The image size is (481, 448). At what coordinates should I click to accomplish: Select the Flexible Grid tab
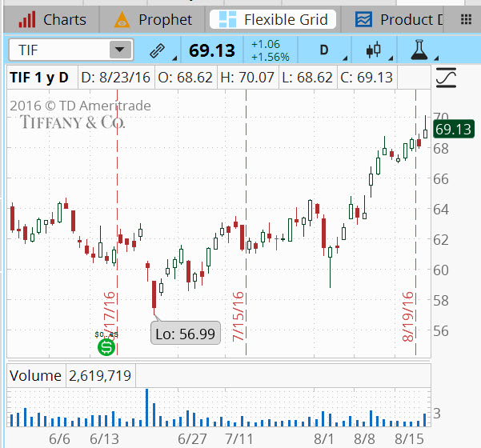click(x=273, y=20)
